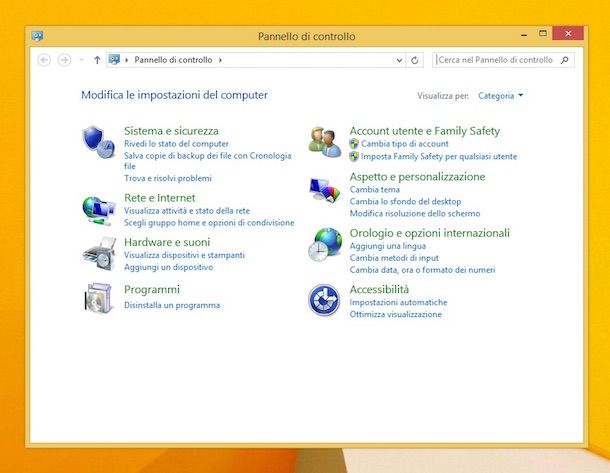The width and height of the screenshot is (610, 473).
Task: Click the Control Panel icon in the address bar
Action: tap(114, 60)
